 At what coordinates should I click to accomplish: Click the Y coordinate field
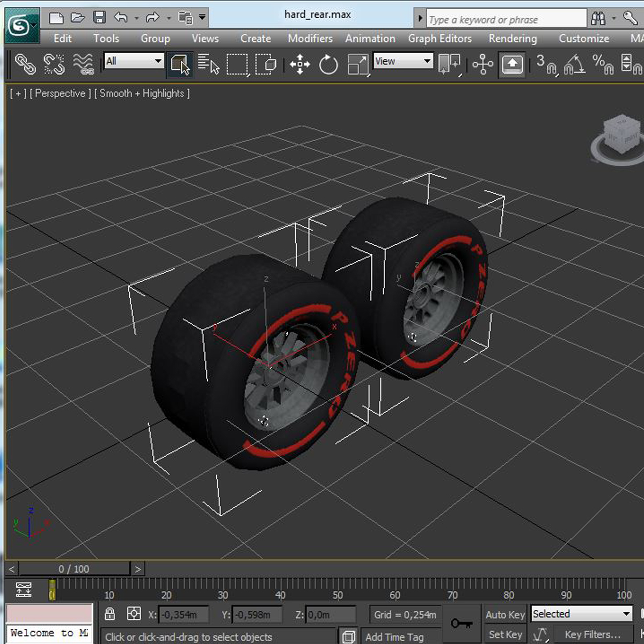[x=257, y=614]
